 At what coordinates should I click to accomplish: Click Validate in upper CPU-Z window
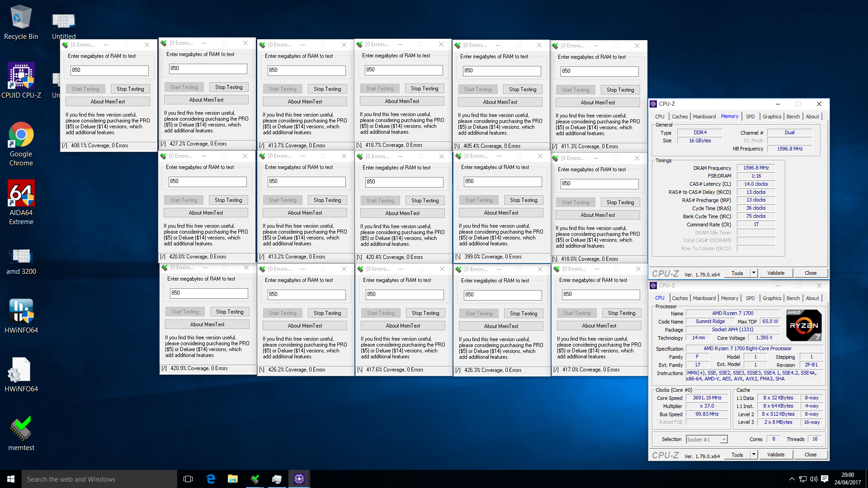click(776, 273)
